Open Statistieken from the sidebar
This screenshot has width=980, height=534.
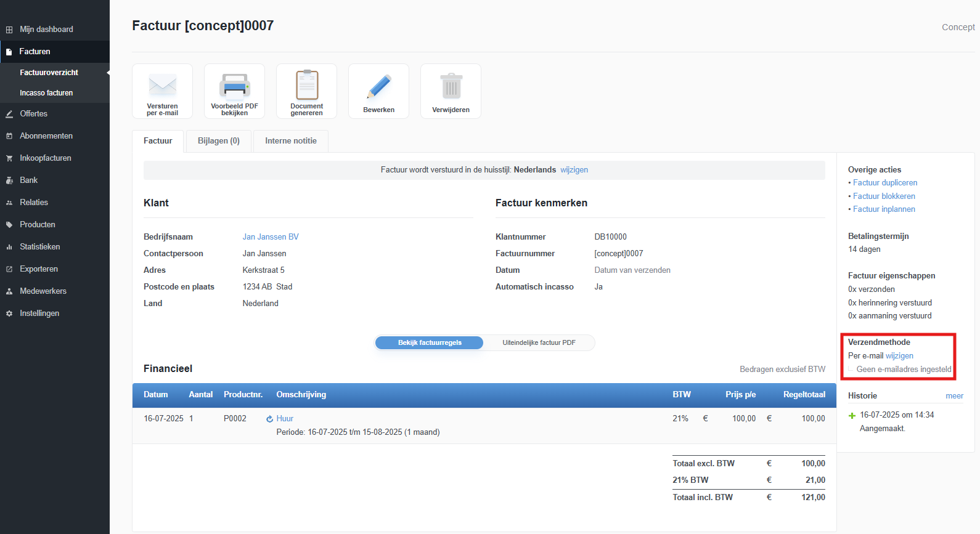click(x=40, y=247)
